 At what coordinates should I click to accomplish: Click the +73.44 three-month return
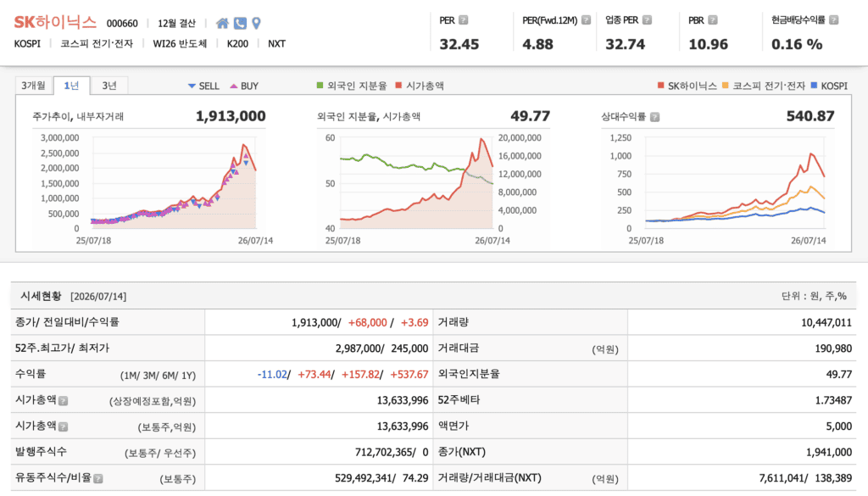(x=314, y=375)
